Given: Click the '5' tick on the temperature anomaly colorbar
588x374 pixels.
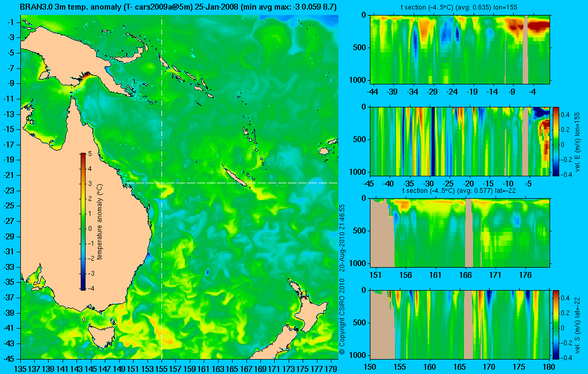Looking at the screenshot, I should [x=90, y=154].
